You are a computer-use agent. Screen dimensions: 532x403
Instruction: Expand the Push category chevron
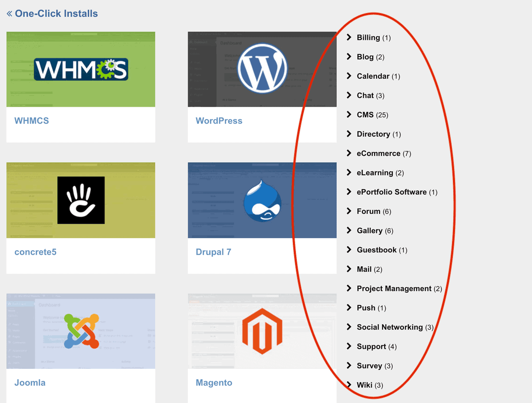349,307
